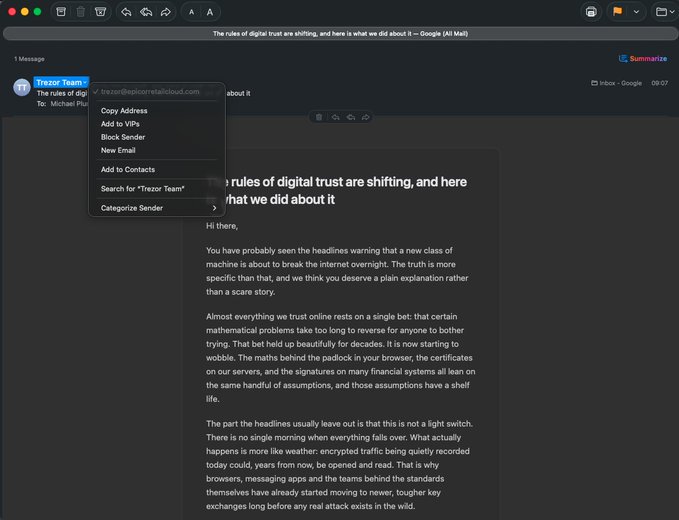Decrease text size with small A button
The height and width of the screenshot is (520, 679).
(191, 13)
